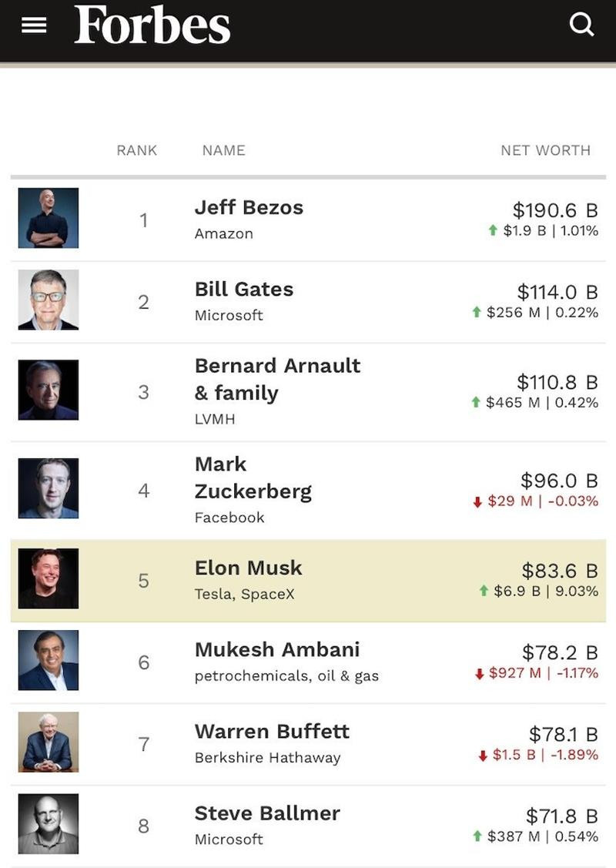The height and width of the screenshot is (868, 616).
Task: Open Warren Buffett name link
Action: click(x=272, y=732)
